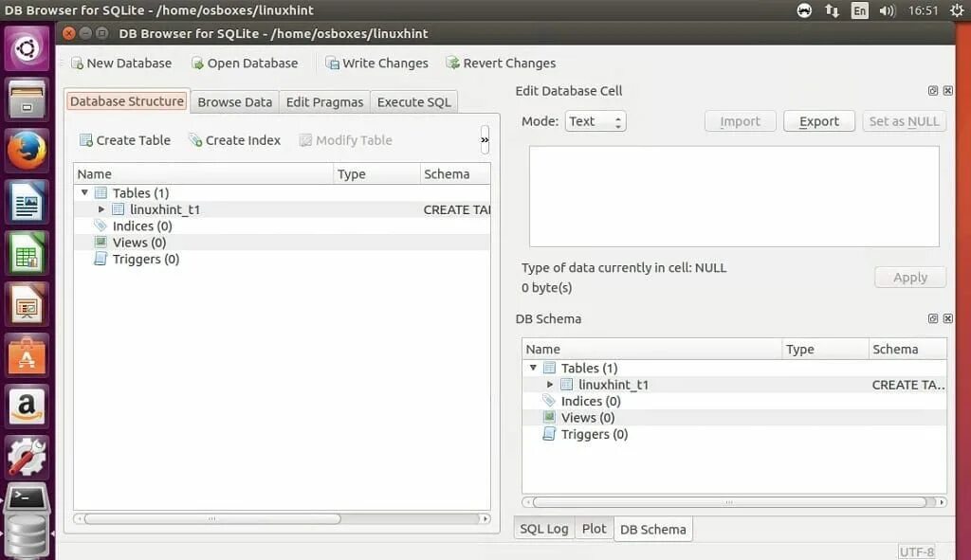
Task: Select Views (0) in the DB Schema panel
Action: click(x=587, y=418)
